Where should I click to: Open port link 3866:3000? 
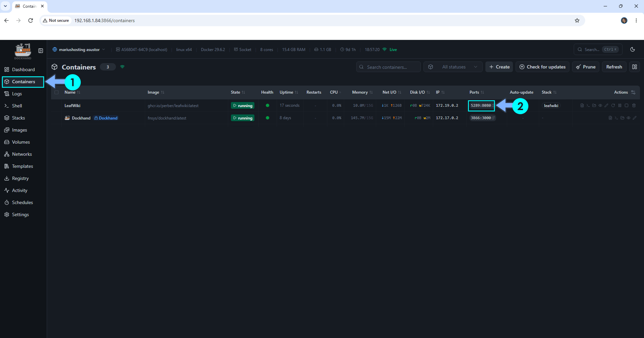pos(482,118)
